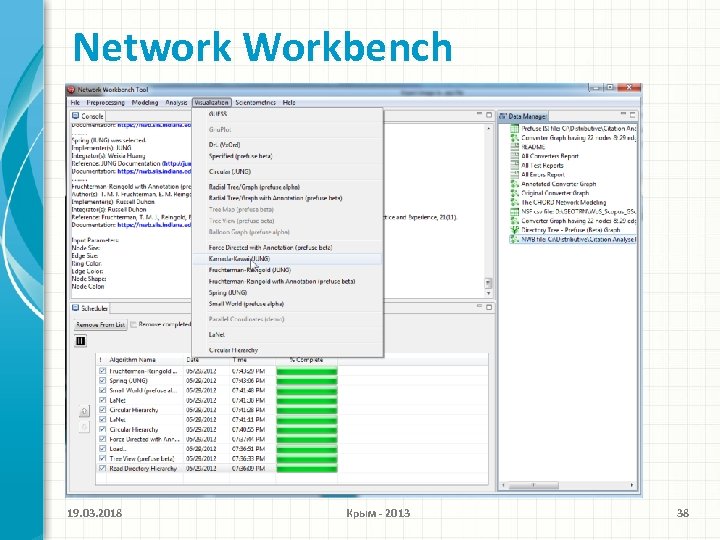Switch to the Console tab
Image resolution: width=720 pixels, height=540 pixels.
[87, 116]
